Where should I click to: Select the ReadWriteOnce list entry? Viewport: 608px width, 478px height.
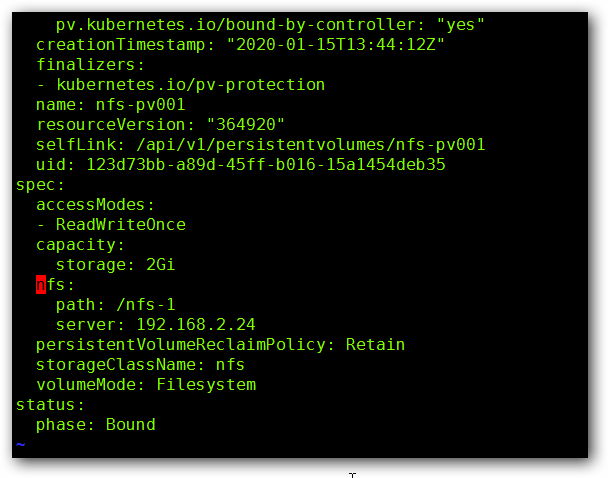click(120, 225)
